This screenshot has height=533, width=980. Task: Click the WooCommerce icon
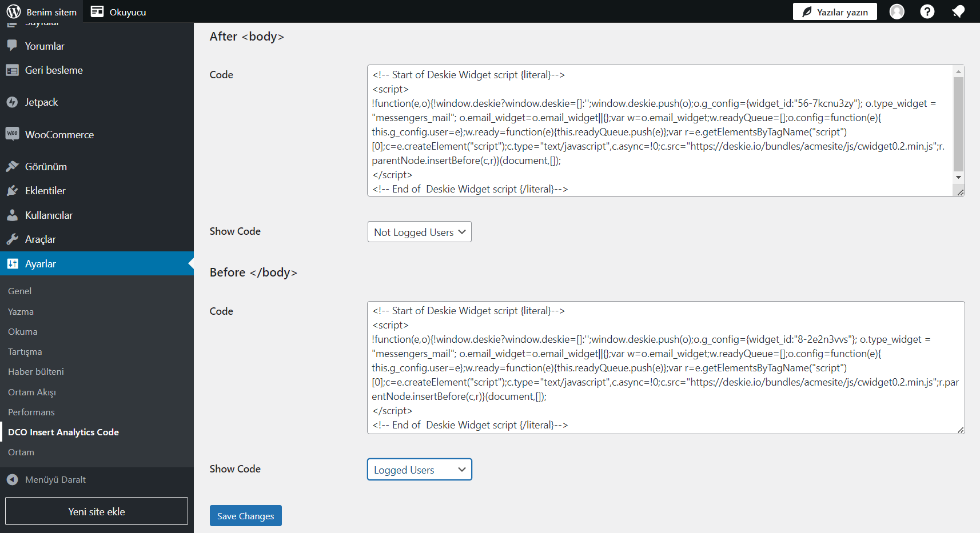click(x=12, y=134)
